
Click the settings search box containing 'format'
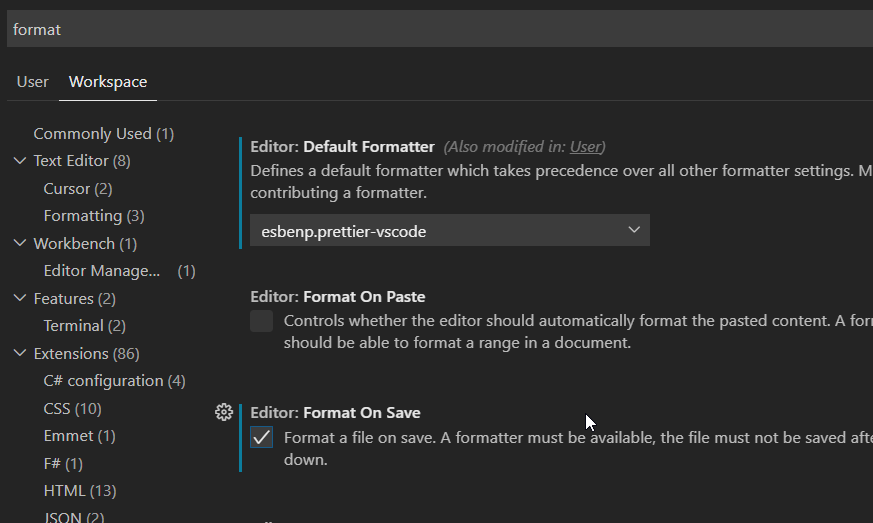coord(440,29)
